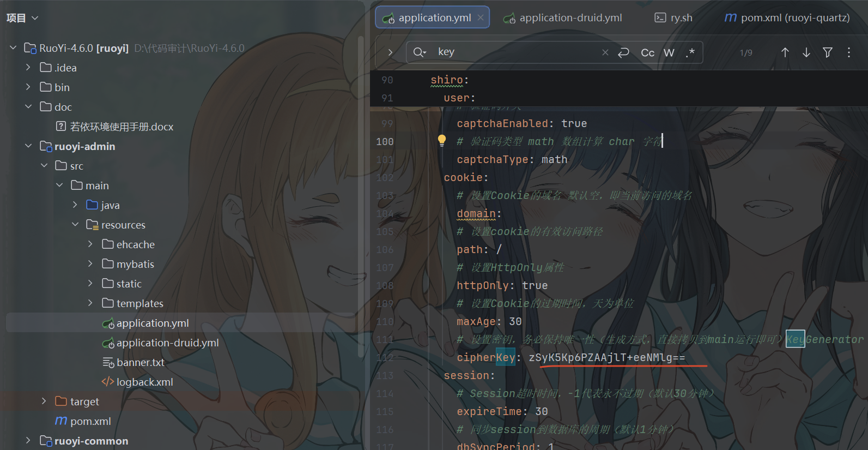The width and height of the screenshot is (868, 450).
Task: Expand the ruoyi-common module
Action: [x=28, y=440]
